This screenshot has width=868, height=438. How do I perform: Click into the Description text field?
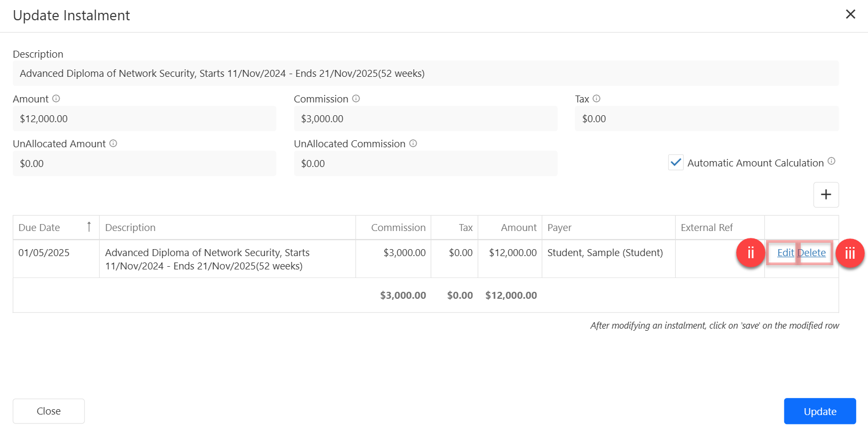point(425,74)
